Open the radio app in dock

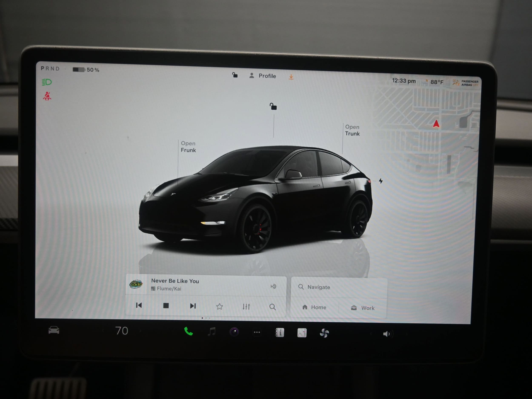[x=302, y=333]
